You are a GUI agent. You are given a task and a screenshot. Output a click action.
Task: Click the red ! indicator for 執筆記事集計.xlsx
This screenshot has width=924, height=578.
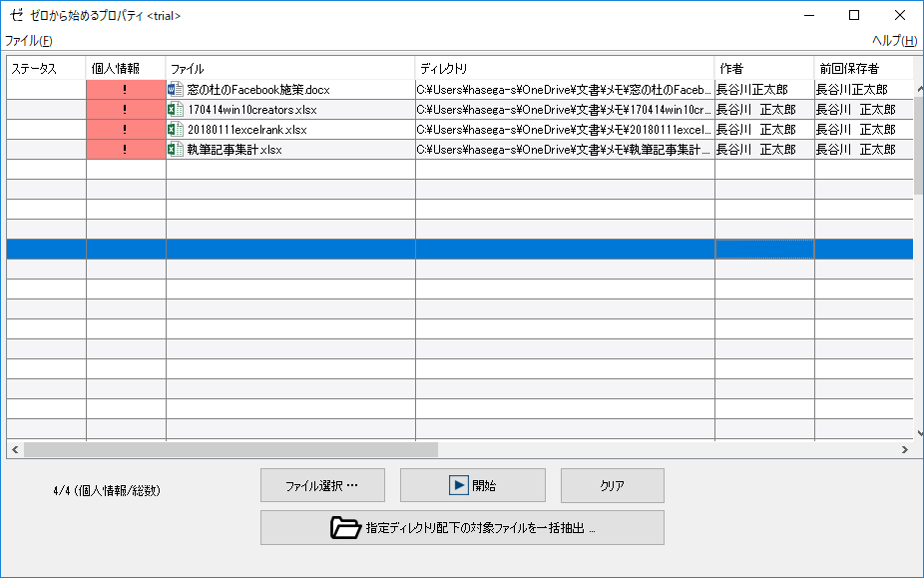pyautogui.click(x=125, y=149)
